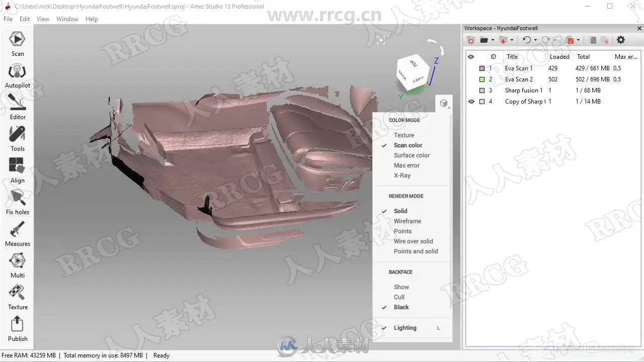The height and width of the screenshot is (362, 644).
Task: Click the LEFT face of navigation cube
Action: tap(419, 79)
